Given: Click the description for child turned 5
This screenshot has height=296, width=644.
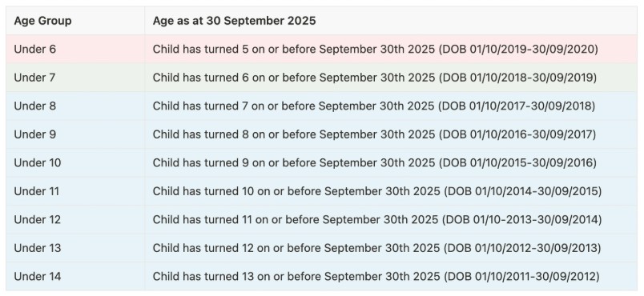Looking at the screenshot, I should 376,49.
